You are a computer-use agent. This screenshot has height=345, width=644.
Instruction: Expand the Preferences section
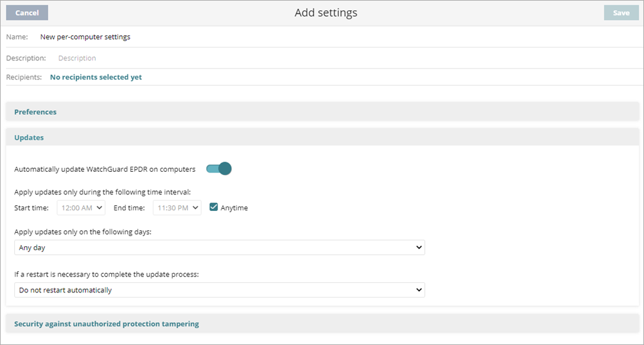tap(35, 112)
